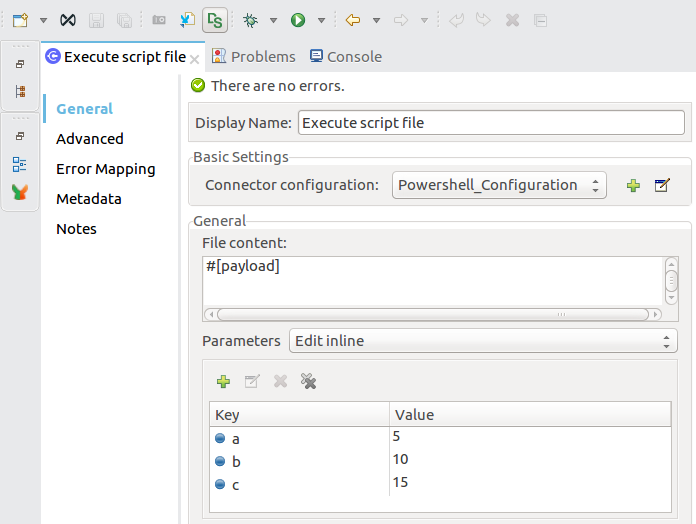Click the Display Name input field
Screen dimensions: 696x524
point(490,123)
